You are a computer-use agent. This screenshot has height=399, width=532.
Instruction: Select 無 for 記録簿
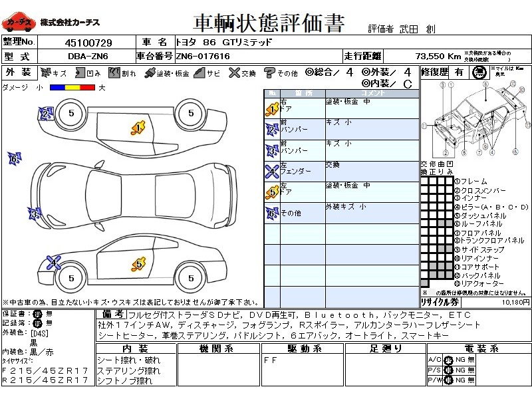pyautogui.click(x=49, y=323)
